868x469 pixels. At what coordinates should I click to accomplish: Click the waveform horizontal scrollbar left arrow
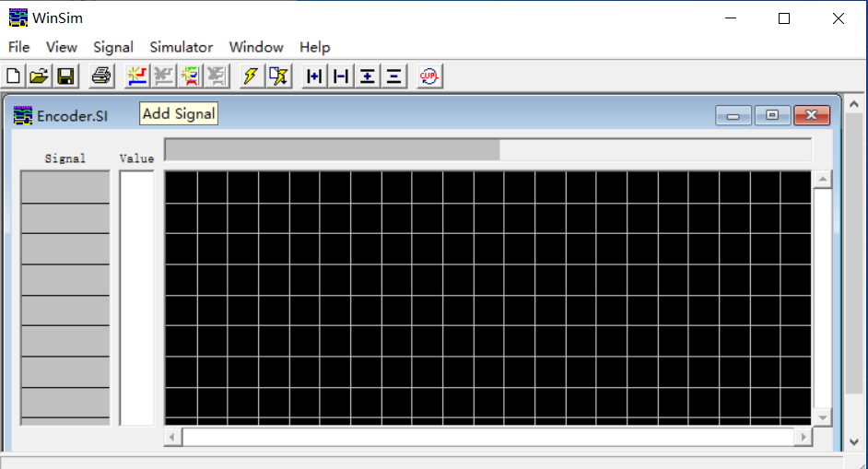pyautogui.click(x=172, y=437)
